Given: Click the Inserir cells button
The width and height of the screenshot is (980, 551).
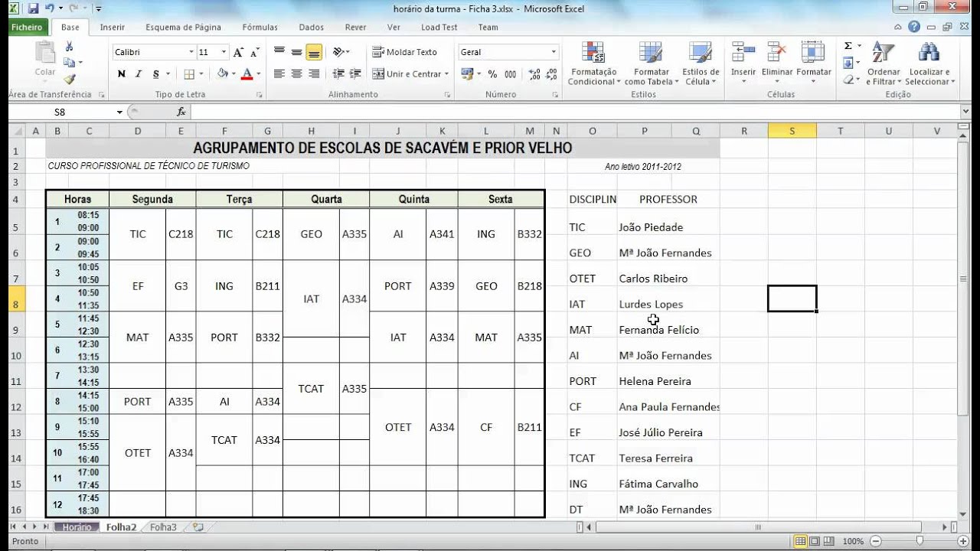Looking at the screenshot, I should pyautogui.click(x=743, y=64).
